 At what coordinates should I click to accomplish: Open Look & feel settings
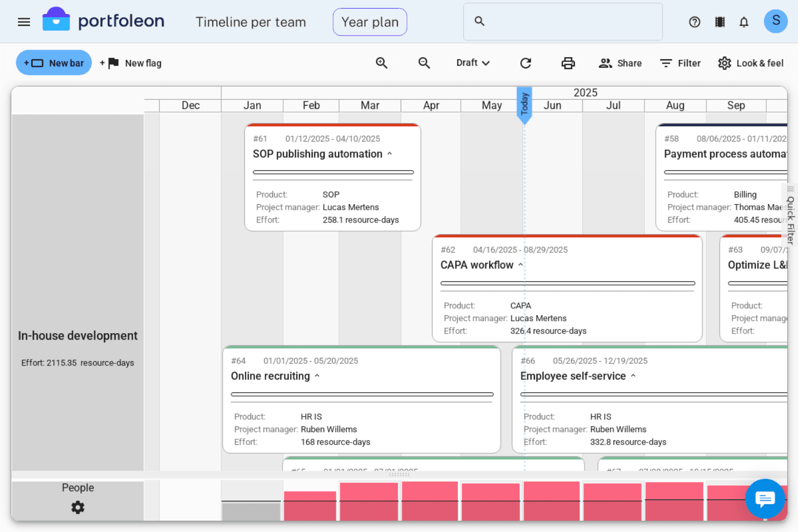751,63
